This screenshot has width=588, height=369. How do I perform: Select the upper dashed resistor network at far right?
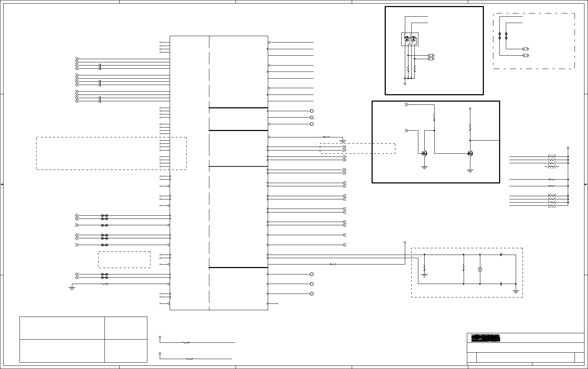(552, 161)
